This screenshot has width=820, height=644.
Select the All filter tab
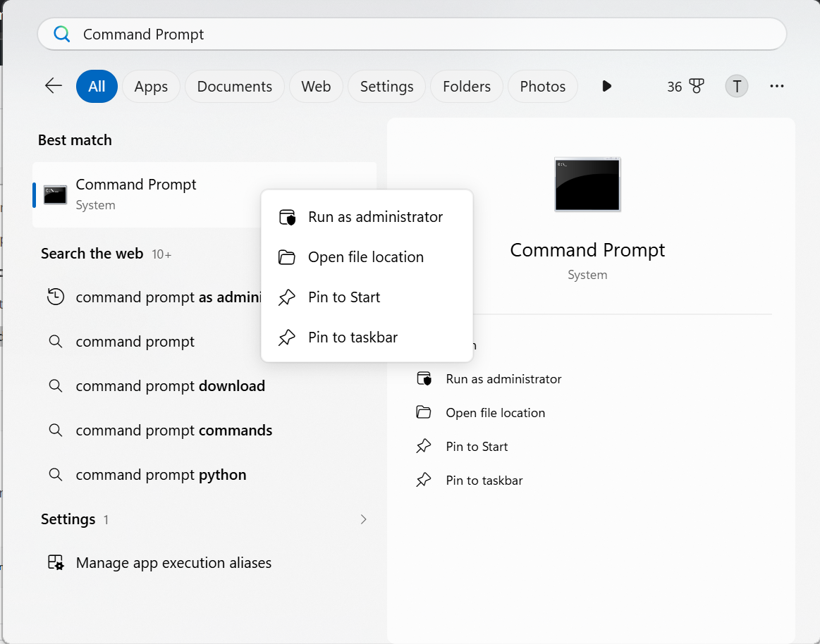(x=97, y=86)
